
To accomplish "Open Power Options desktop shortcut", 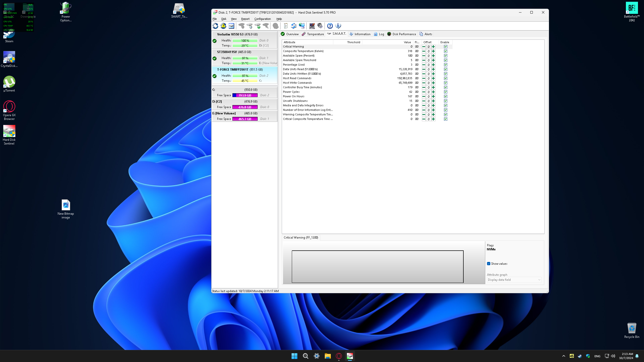I will click(x=66, y=12).
